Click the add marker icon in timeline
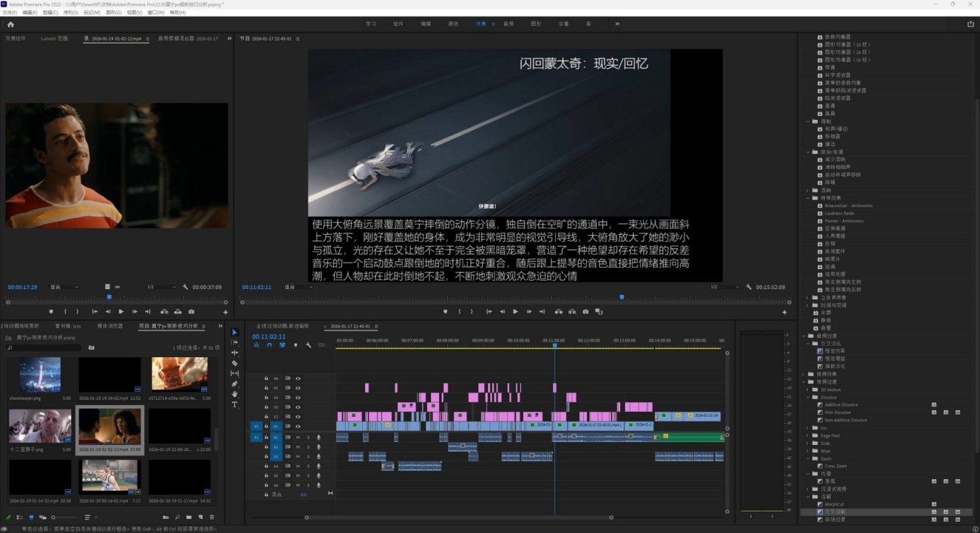 point(296,345)
